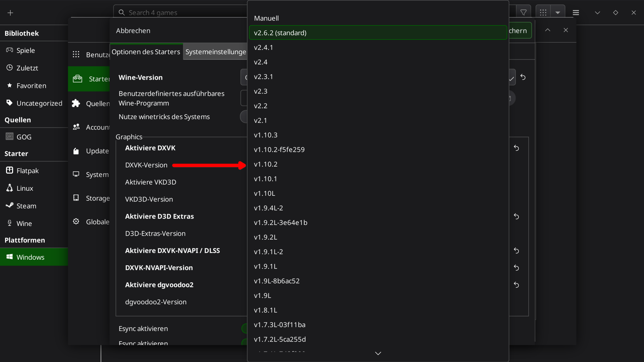Open Optionen des Starters tab
Image resolution: width=644 pixels, height=362 pixels.
[146, 52]
